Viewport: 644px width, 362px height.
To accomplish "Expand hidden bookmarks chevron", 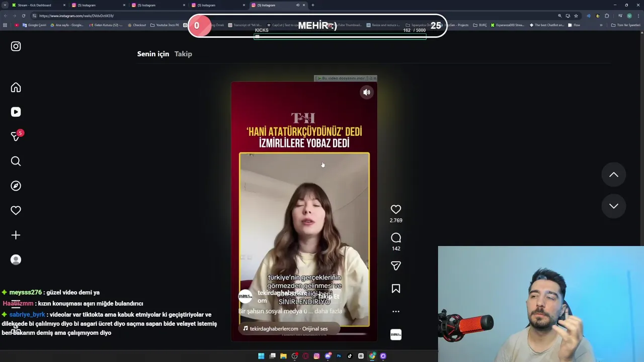I will pyautogui.click(x=601, y=25).
